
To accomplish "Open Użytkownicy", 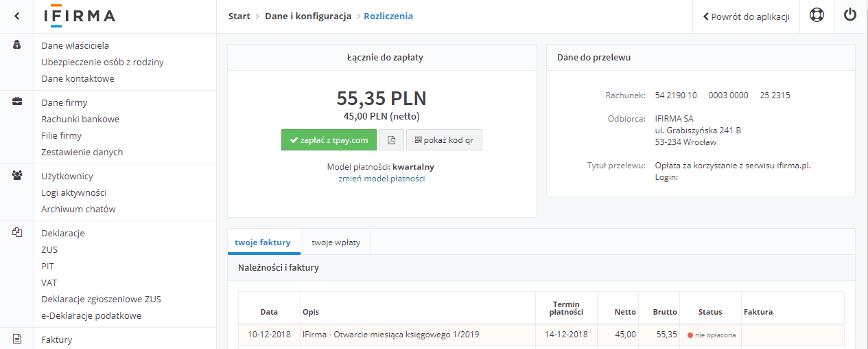I will click(67, 176).
